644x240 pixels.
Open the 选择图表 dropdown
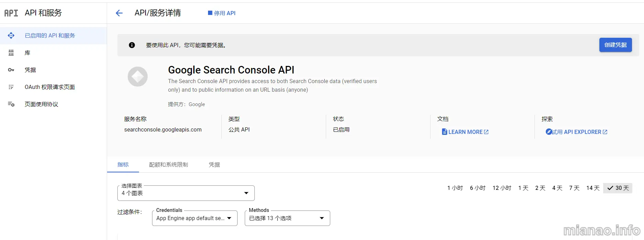pyautogui.click(x=186, y=193)
